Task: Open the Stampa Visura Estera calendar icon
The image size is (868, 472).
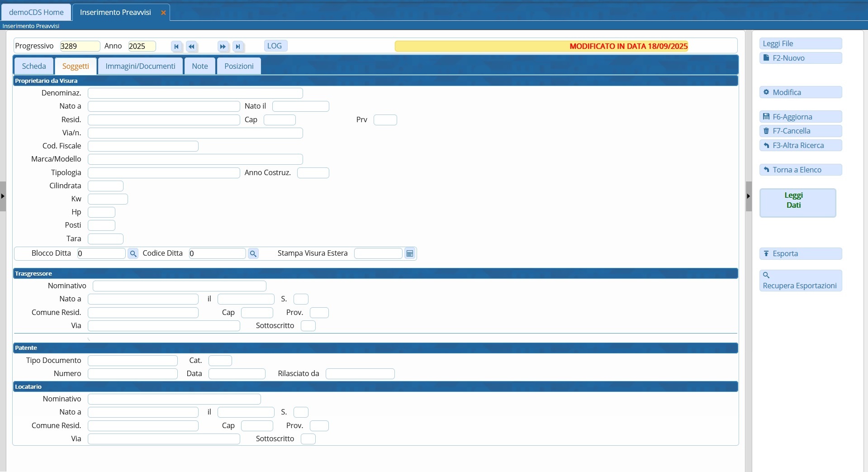Action: [410, 253]
